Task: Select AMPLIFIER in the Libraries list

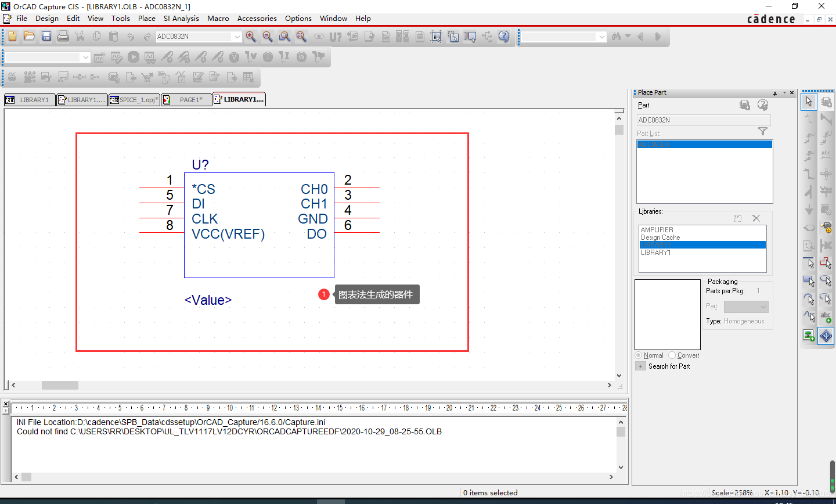Action: tap(657, 230)
